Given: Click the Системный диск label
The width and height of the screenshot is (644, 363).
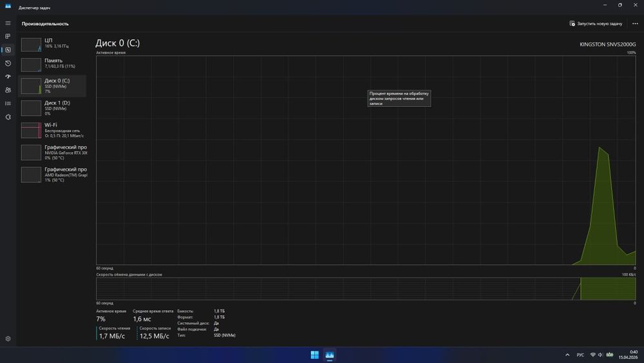Looking at the screenshot, I should (193, 323).
